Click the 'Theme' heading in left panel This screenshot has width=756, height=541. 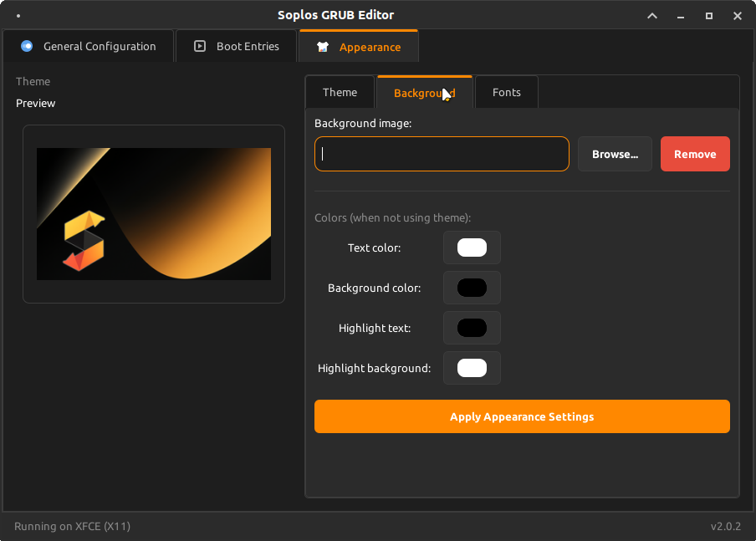(33, 81)
